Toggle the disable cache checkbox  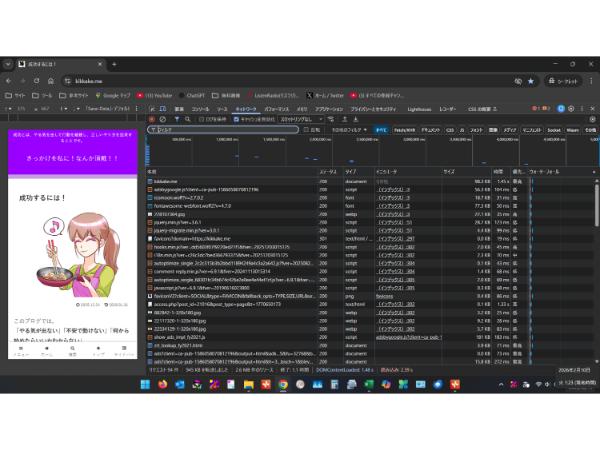pyautogui.click(x=236, y=119)
